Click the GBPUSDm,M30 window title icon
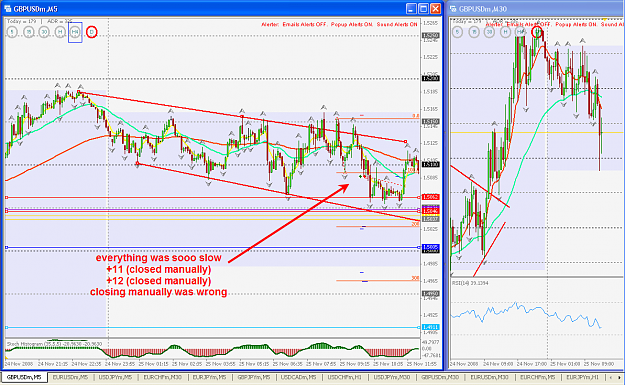Image resolution: width=625 pixels, height=385 pixels. pos(454,8)
